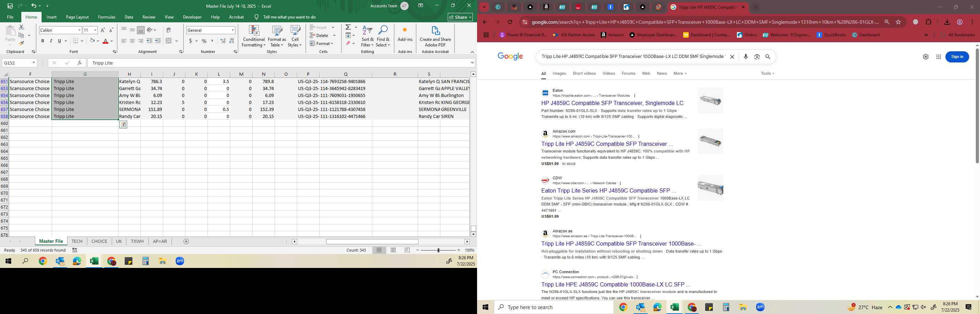Open Format as Table gallery
Screen dimensions: 980x314
click(277, 37)
